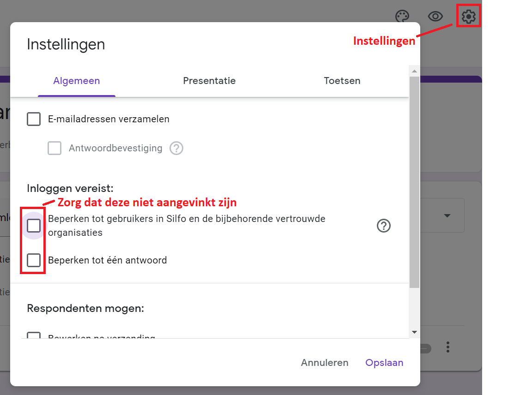Click the Inloggen vereist heading

[x=70, y=188]
